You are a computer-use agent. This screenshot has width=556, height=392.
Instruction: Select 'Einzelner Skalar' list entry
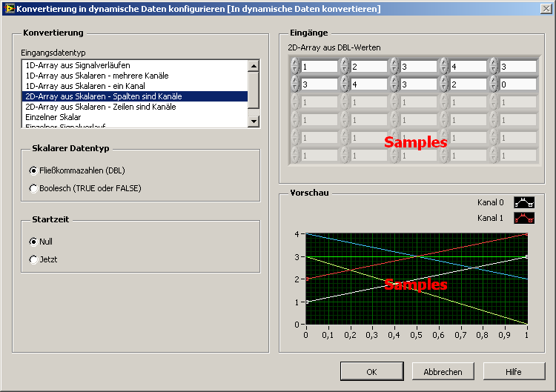135,117
